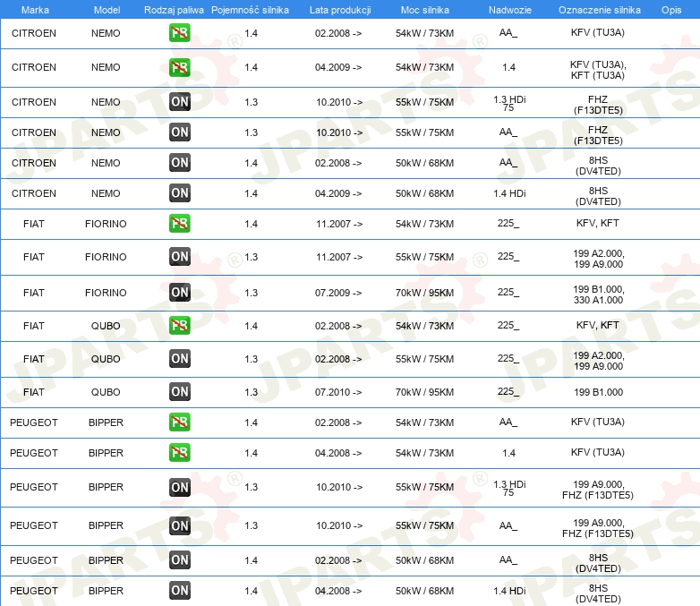Screen dimensions: 700x606
Task: Select '225_' in Fiat Qubo 07.2010 row
Action: [508, 391]
